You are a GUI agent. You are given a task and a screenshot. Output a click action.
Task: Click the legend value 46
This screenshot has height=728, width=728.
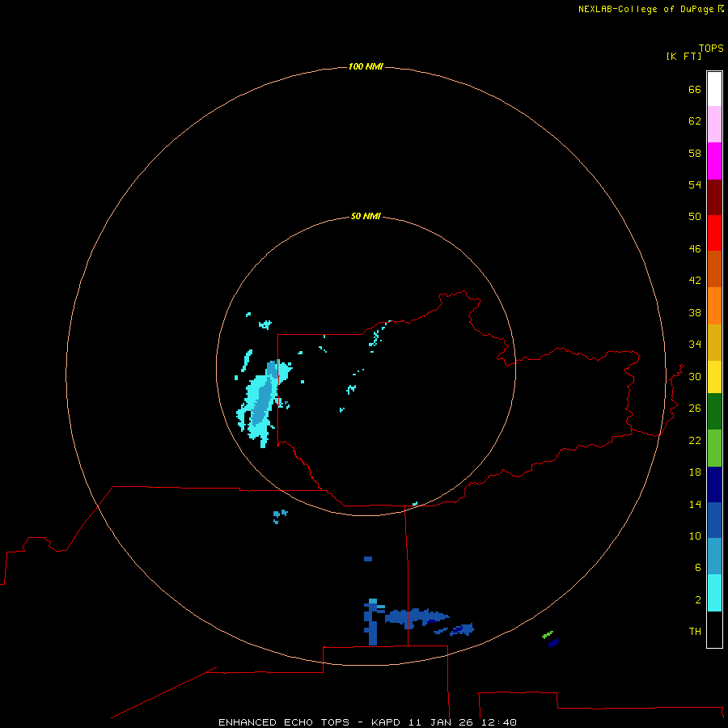pos(695,248)
